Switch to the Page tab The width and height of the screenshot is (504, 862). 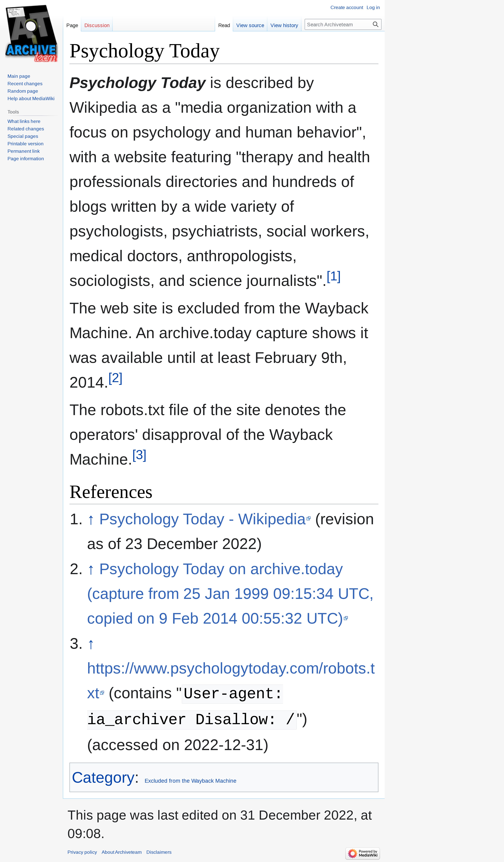72,25
